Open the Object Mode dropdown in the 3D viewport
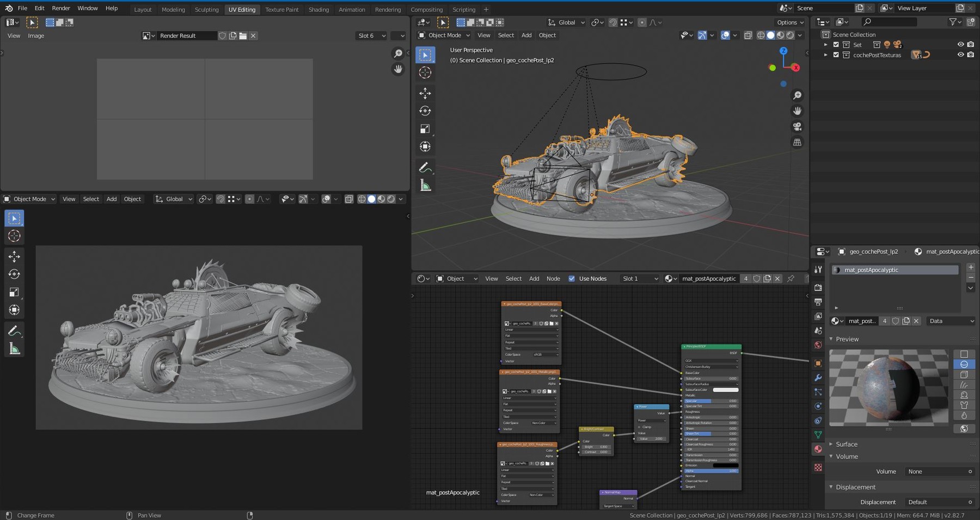Image resolution: width=980 pixels, height=520 pixels. [x=443, y=35]
